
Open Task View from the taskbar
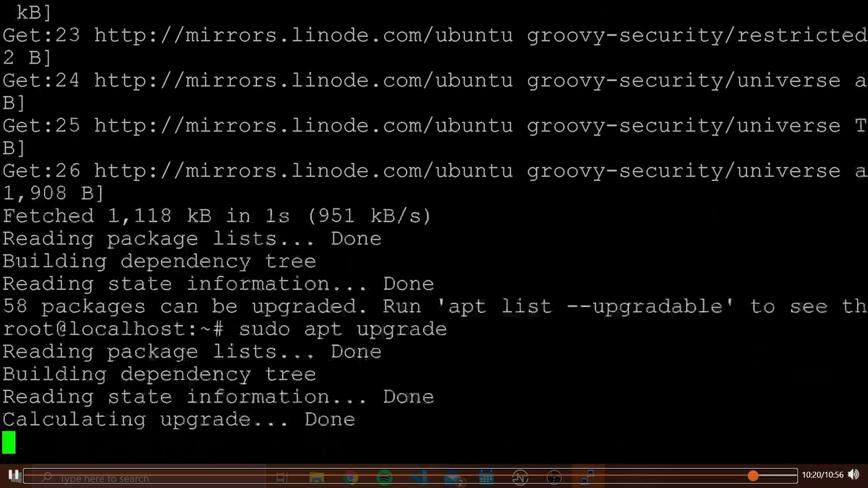(x=282, y=477)
